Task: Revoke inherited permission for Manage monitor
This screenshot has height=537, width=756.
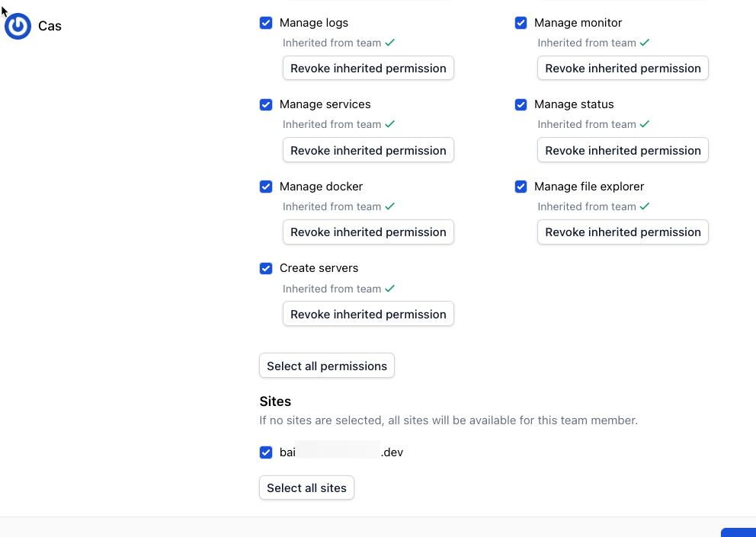Action: [623, 68]
